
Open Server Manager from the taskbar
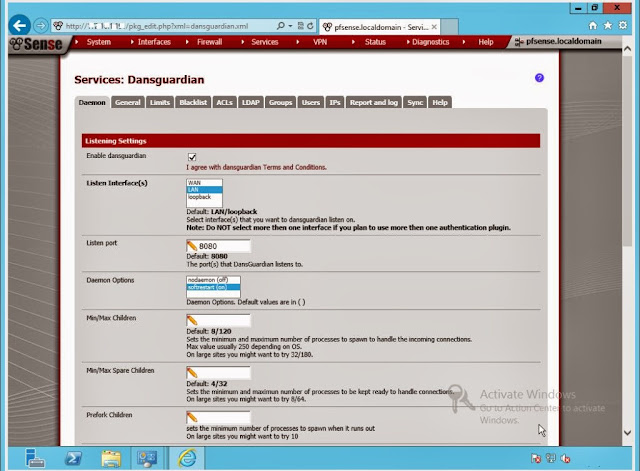[x=35, y=458]
